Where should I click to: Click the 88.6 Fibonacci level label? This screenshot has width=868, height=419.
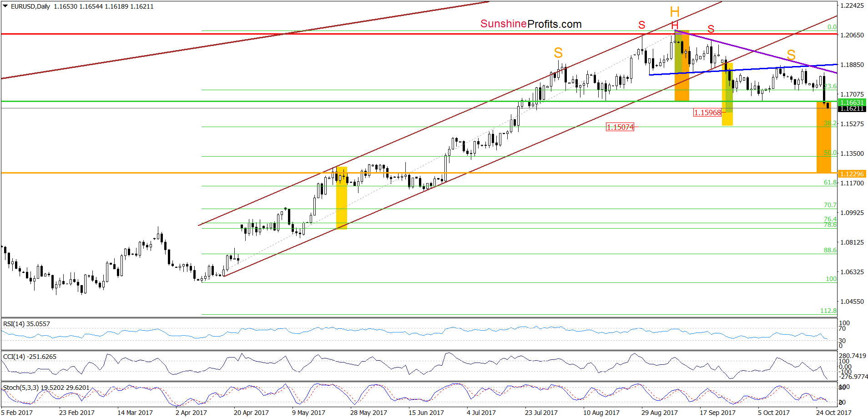pyautogui.click(x=830, y=250)
